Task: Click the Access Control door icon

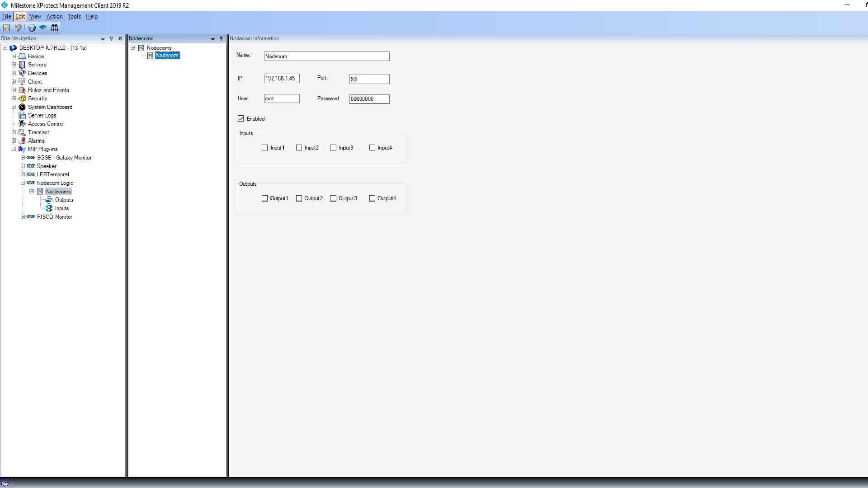Action: coord(22,124)
